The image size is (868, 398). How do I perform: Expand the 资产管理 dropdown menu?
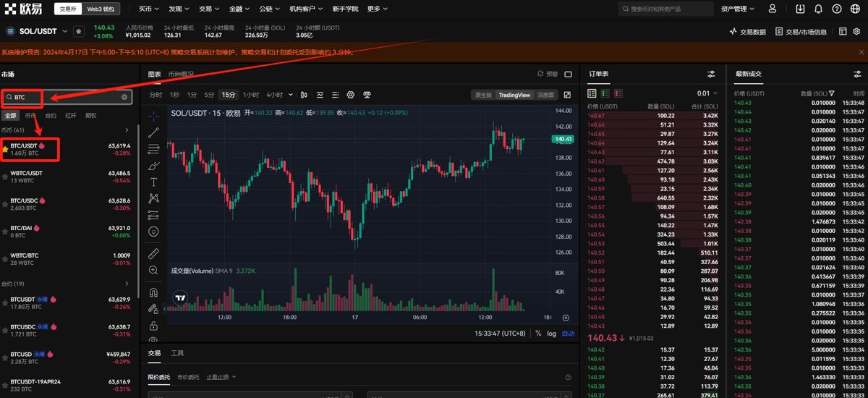coord(737,9)
